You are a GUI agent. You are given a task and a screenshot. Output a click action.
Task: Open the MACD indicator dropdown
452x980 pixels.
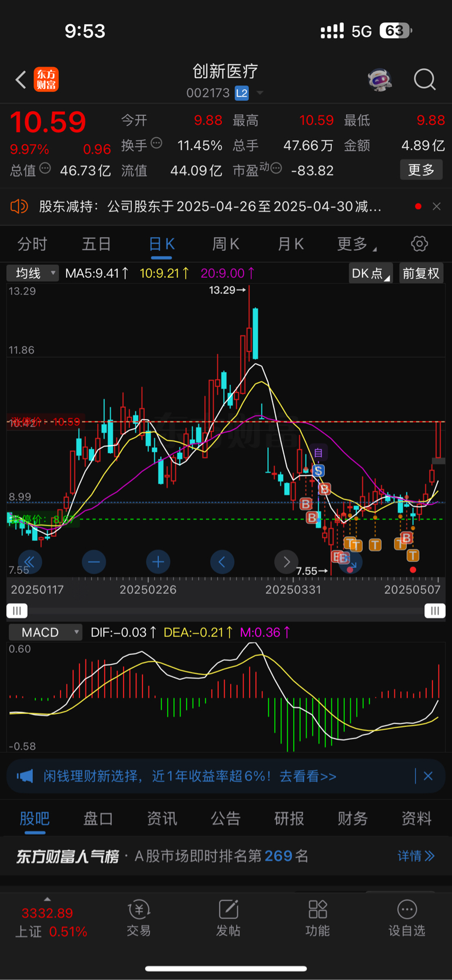coord(45,632)
